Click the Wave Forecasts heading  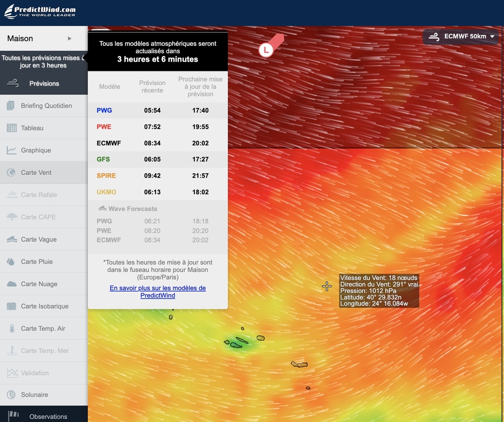pos(132,209)
